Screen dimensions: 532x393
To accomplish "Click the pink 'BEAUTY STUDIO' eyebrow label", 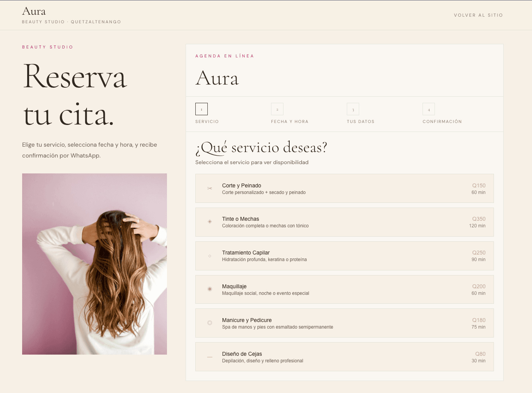I will (48, 47).
